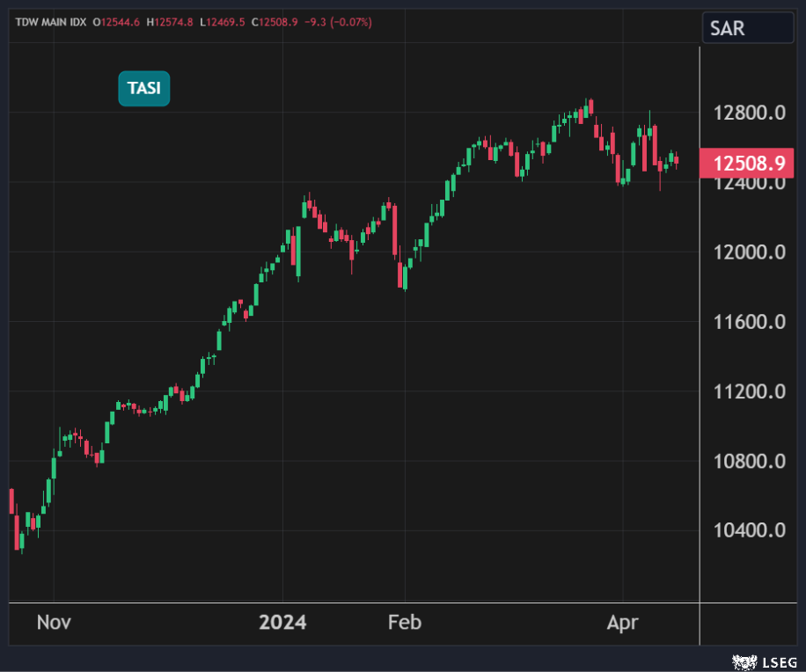806x672 pixels.
Task: Click the Feb label on time axis
Action: (x=404, y=623)
